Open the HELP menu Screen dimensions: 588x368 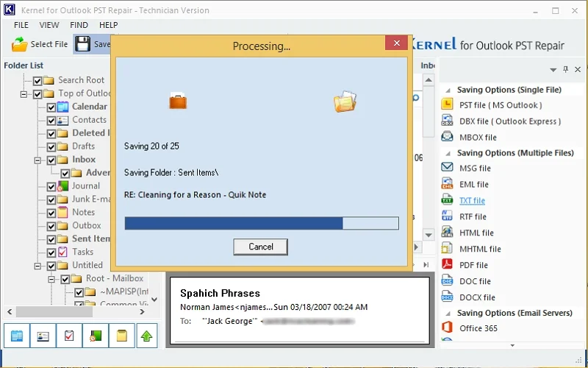[x=108, y=25]
